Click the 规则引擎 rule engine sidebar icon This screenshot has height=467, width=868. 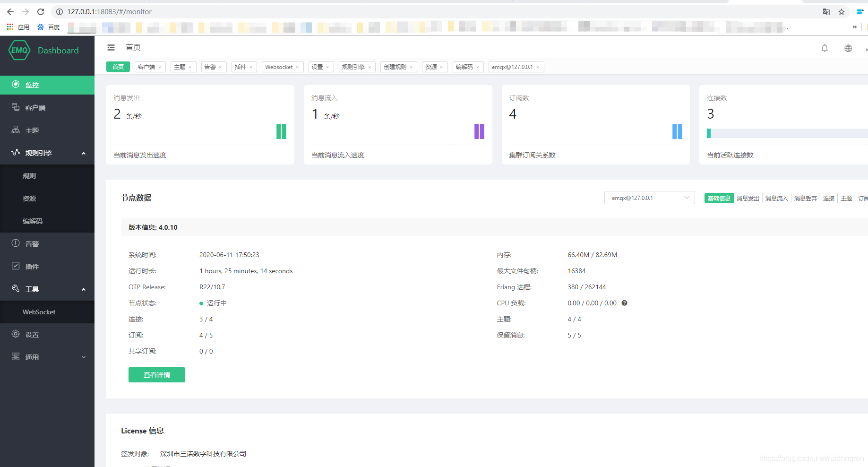pyautogui.click(x=16, y=152)
